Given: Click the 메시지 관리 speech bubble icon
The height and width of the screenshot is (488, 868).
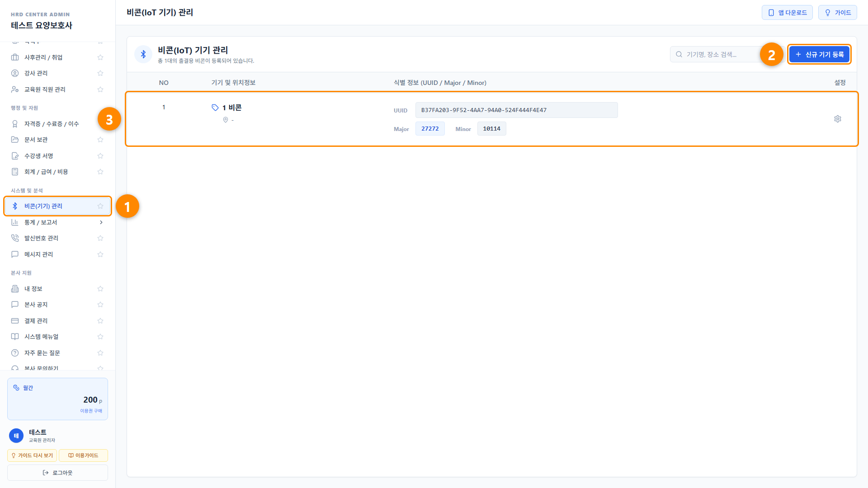Looking at the screenshot, I should pos(15,254).
